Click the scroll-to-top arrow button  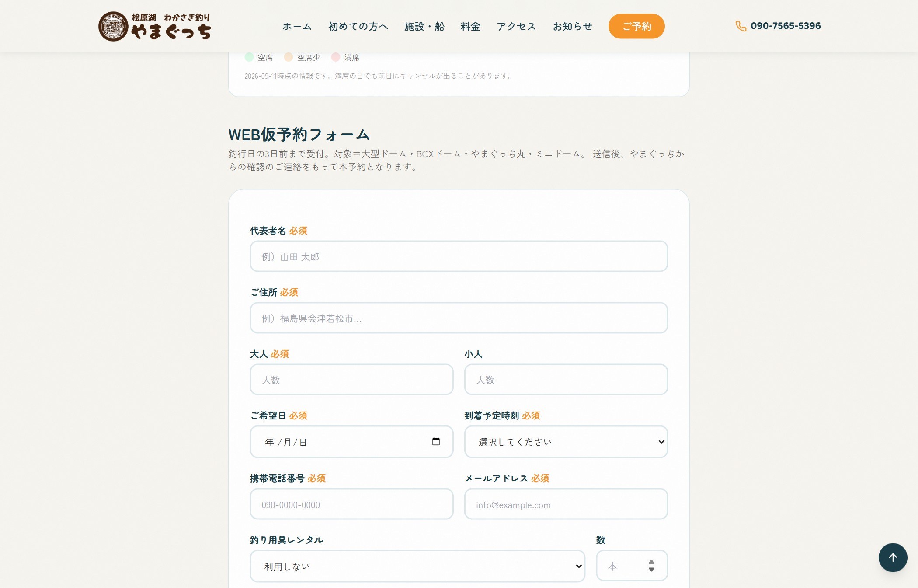pyautogui.click(x=893, y=557)
